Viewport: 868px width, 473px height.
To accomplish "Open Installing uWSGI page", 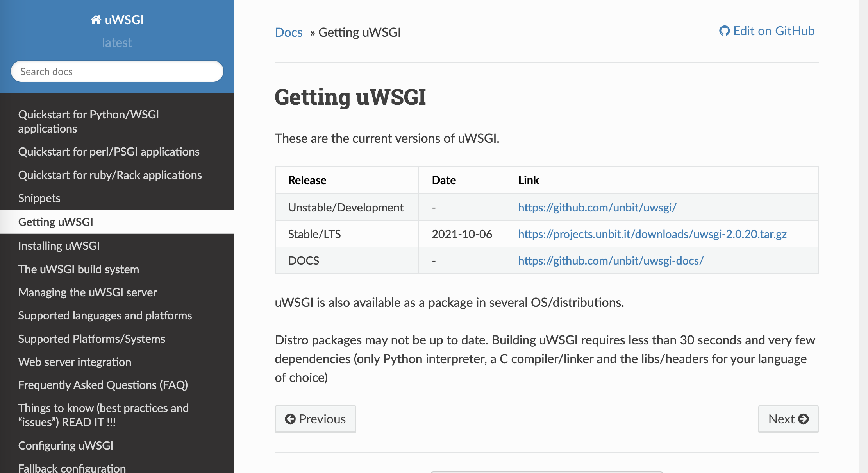I will 59,245.
